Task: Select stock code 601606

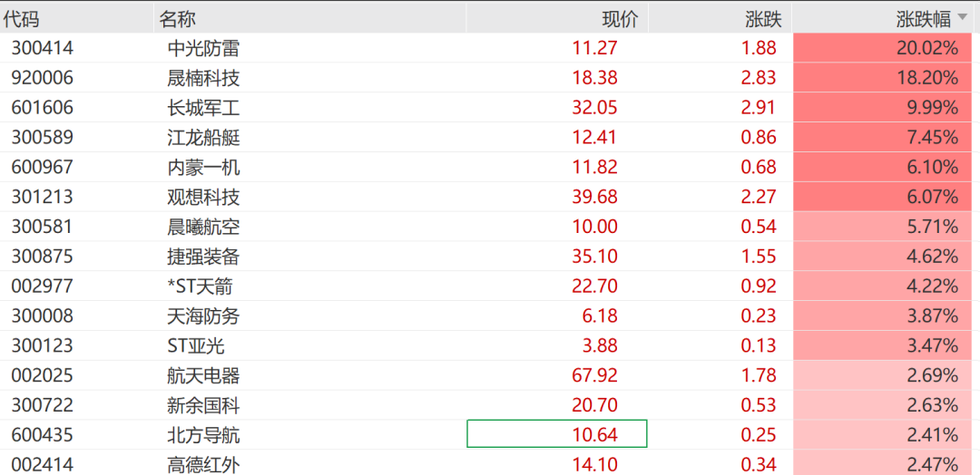Action: pyautogui.click(x=43, y=107)
